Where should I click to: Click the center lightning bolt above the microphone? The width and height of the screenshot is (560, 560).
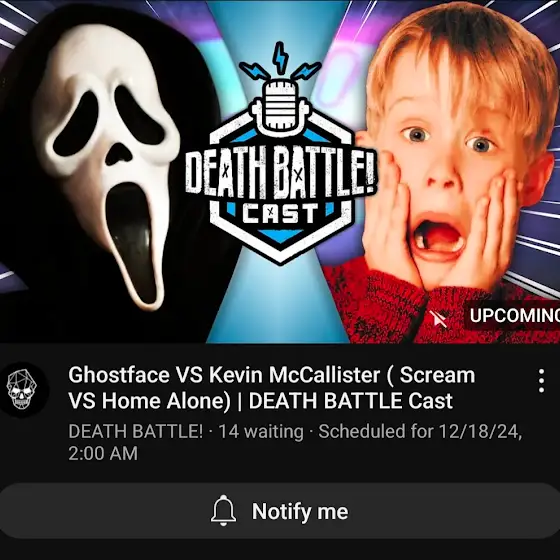(280, 58)
